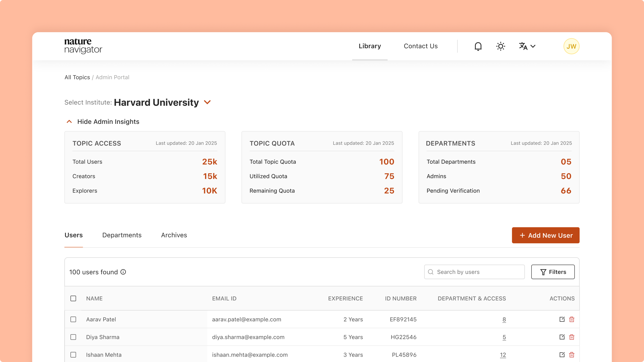The width and height of the screenshot is (644, 362).
Task: Open the Harvard University institute dropdown
Action: pyautogui.click(x=207, y=102)
